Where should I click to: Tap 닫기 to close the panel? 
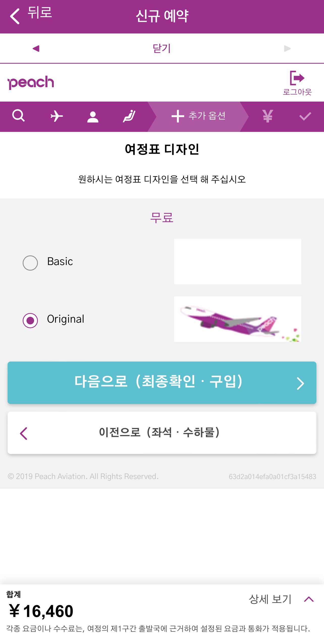162,48
